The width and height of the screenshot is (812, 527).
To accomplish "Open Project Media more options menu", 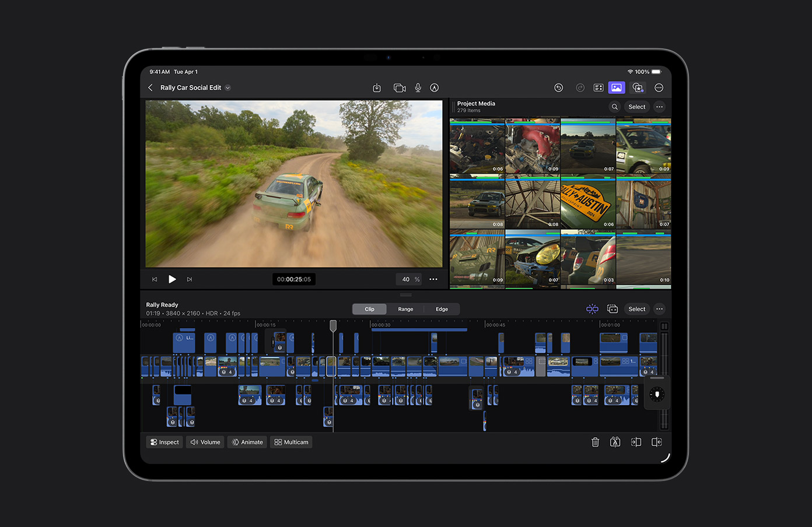I will pos(659,107).
